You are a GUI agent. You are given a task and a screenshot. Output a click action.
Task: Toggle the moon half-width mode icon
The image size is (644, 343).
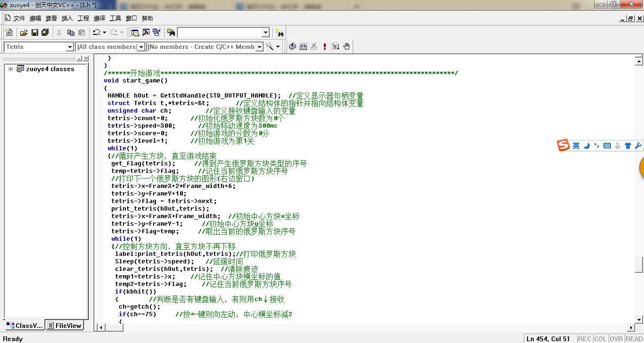pos(587,146)
